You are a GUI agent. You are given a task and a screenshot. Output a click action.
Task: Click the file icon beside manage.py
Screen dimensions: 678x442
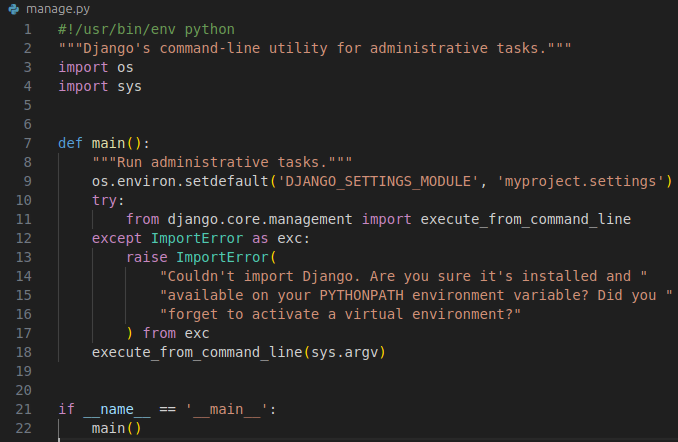point(14,9)
